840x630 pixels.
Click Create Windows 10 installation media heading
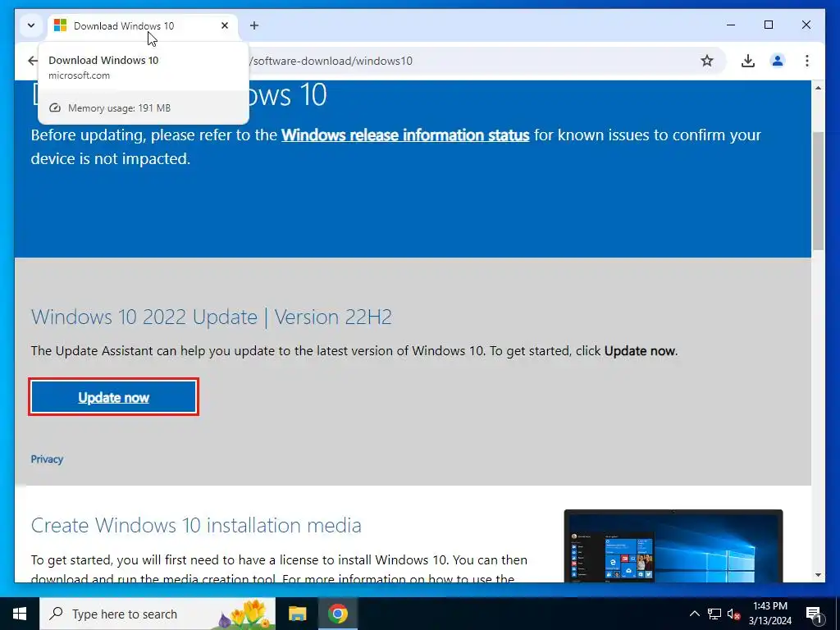click(196, 525)
